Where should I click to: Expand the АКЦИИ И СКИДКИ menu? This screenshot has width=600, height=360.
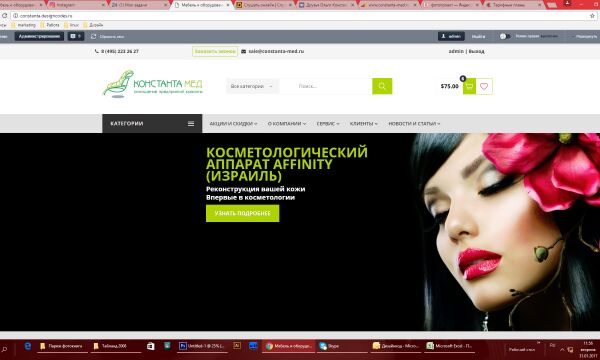point(233,124)
